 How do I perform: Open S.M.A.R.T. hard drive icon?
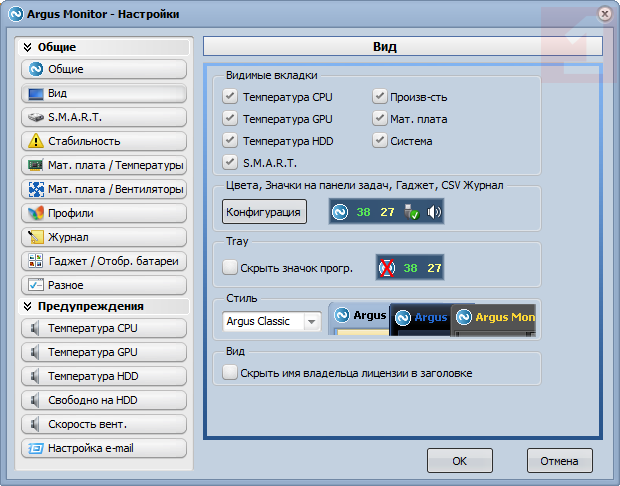tap(36, 117)
